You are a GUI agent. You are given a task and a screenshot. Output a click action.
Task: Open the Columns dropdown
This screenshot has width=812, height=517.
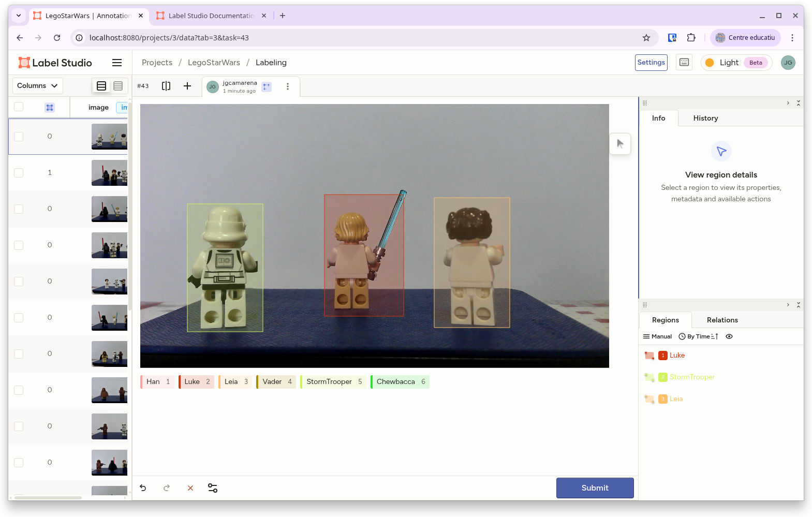(37, 86)
